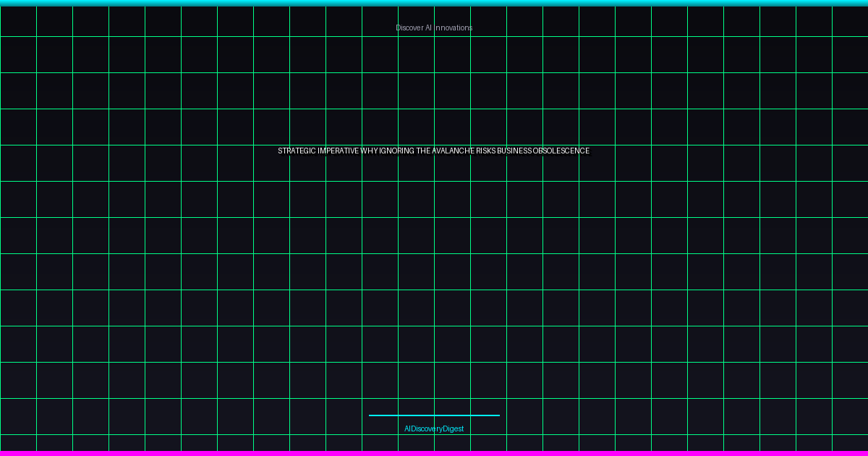The height and width of the screenshot is (456, 868).
Task: Click the word Discover in the top tagline
Action: point(409,28)
